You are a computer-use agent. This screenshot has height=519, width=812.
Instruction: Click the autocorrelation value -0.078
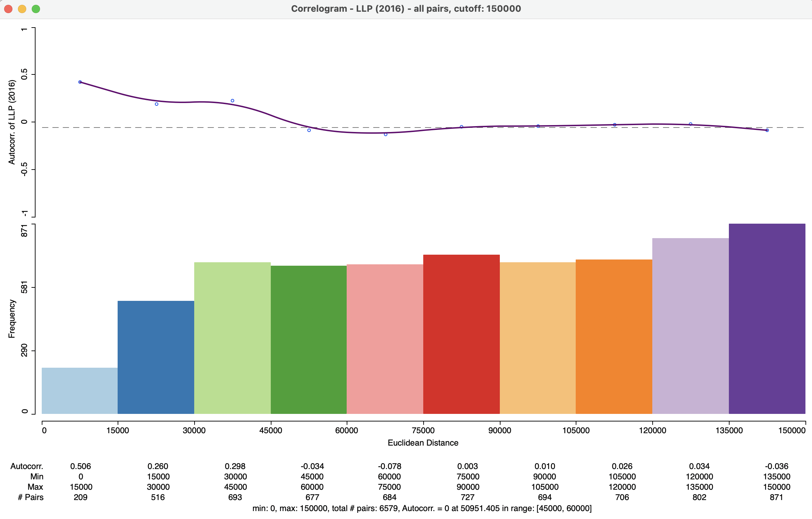(x=389, y=466)
